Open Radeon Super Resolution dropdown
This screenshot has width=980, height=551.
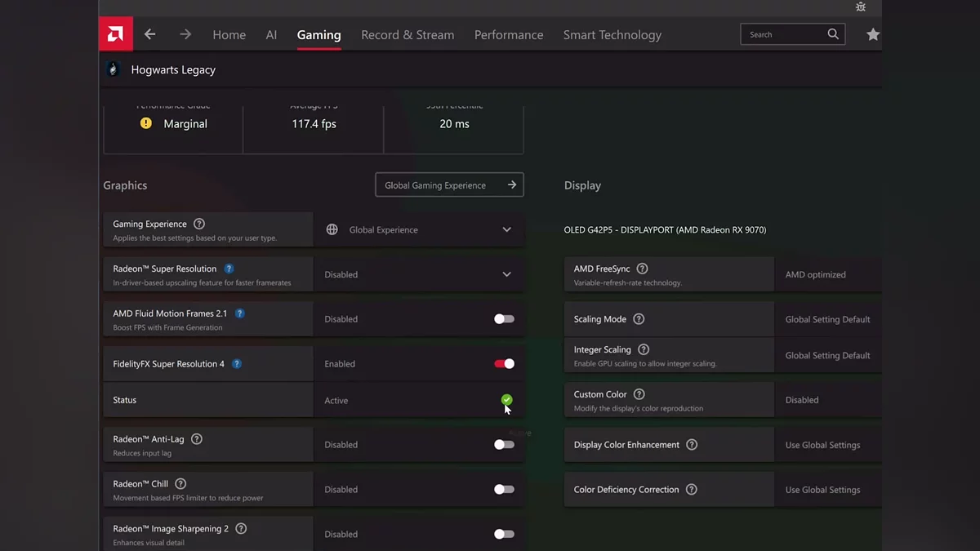[419, 275]
